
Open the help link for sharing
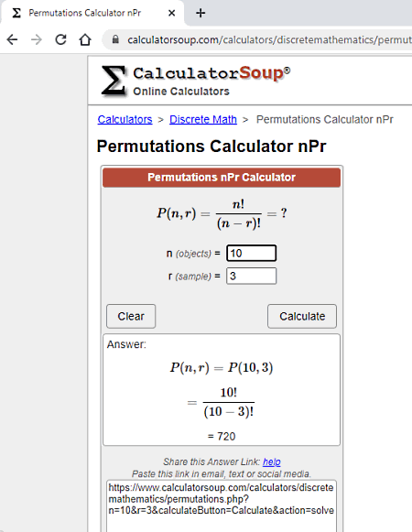coord(272,461)
